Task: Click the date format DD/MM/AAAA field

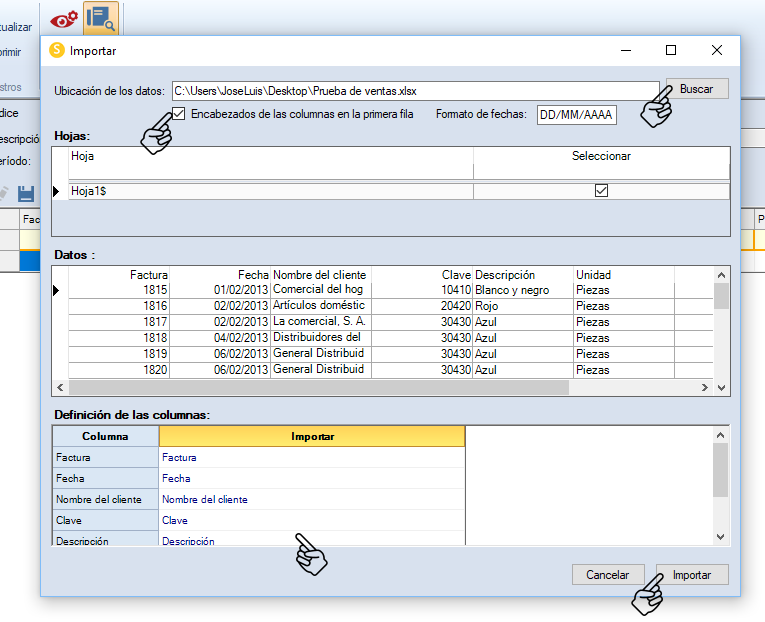Action: pos(577,115)
